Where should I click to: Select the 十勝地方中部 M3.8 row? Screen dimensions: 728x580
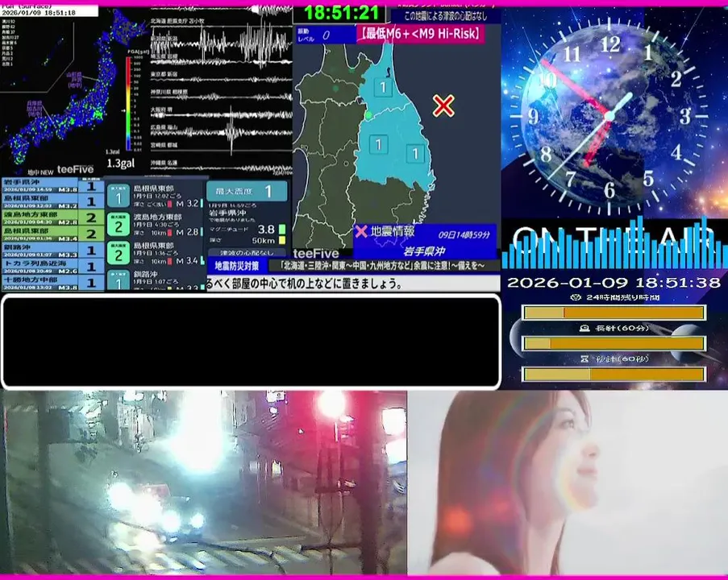(x=52, y=283)
